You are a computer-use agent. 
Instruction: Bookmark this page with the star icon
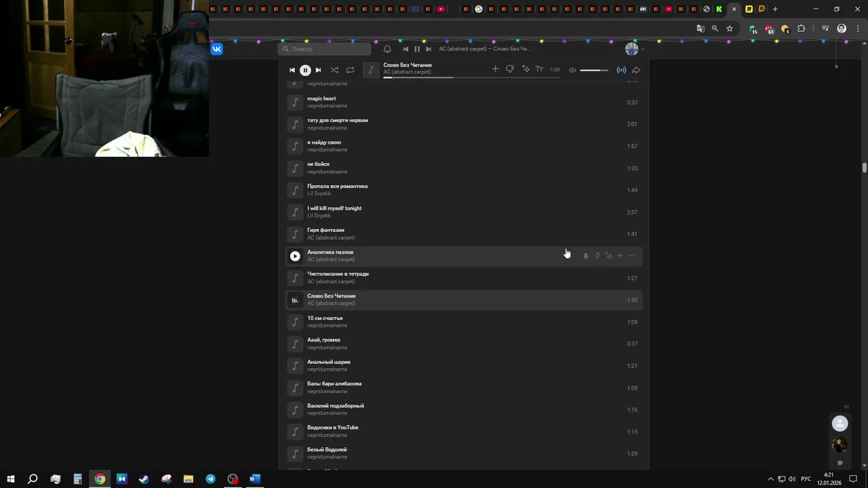click(x=730, y=28)
